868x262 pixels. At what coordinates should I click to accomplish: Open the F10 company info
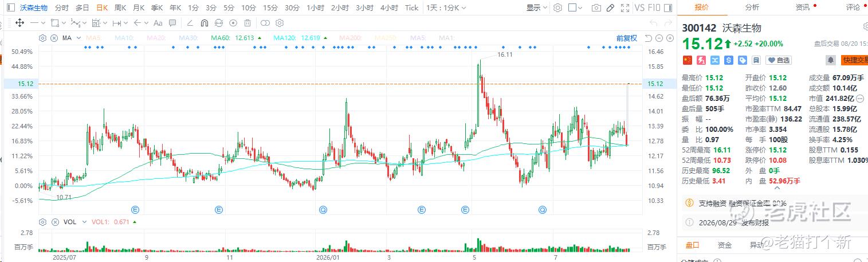click(x=655, y=8)
